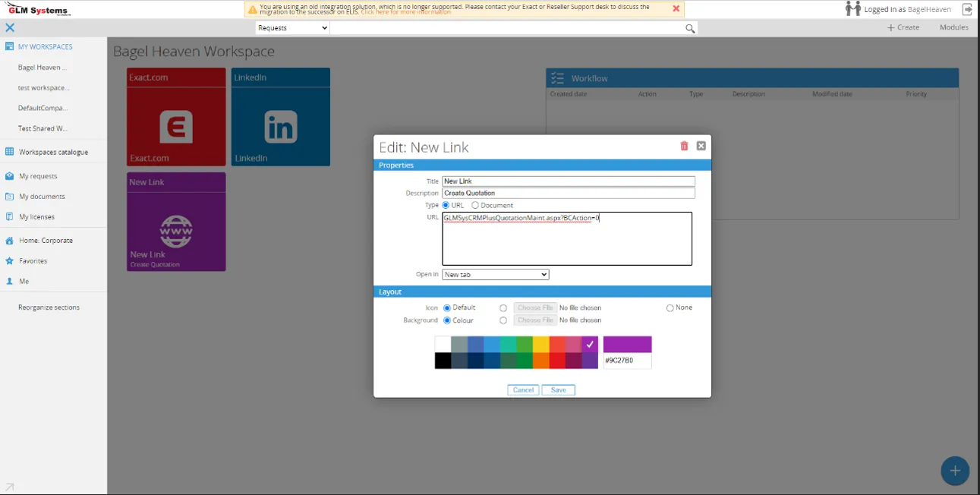Select the Document type radio button
980x495 pixels.
(x=474, y=205)
